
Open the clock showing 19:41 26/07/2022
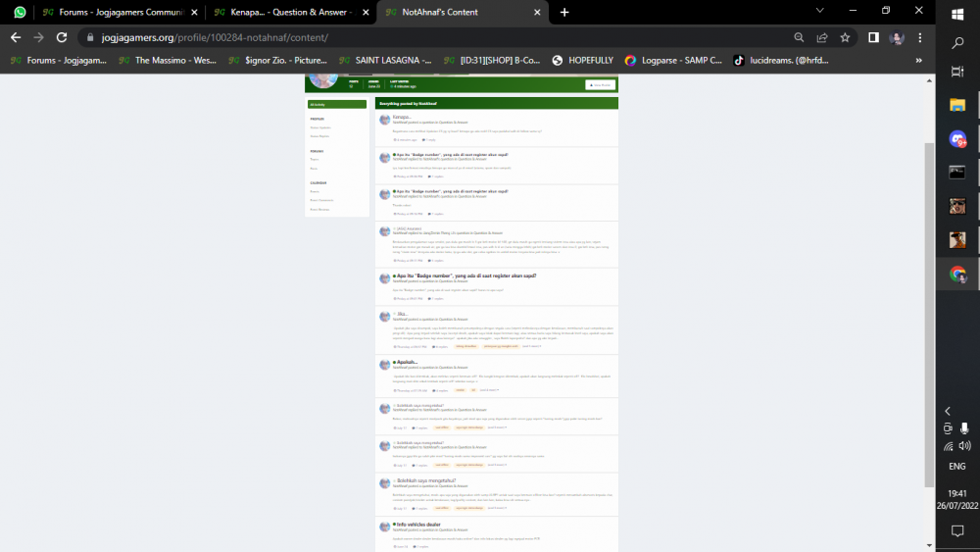click(x=956, y=499)
